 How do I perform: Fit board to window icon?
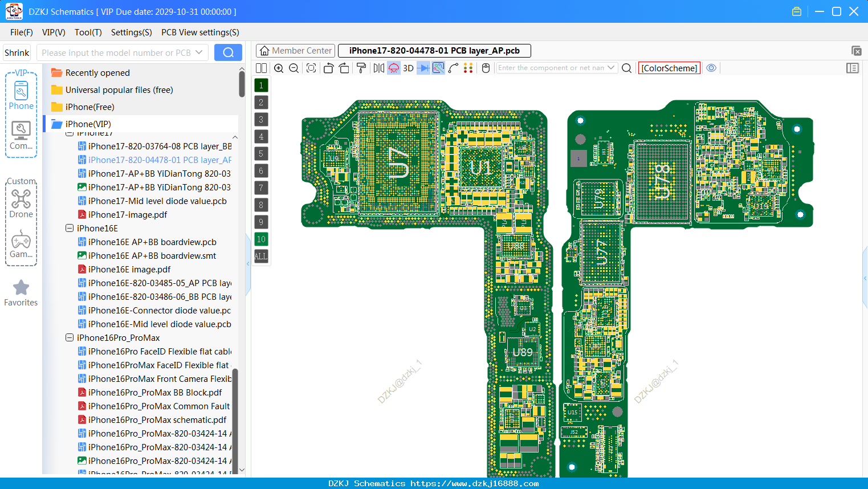pos(311,68)
